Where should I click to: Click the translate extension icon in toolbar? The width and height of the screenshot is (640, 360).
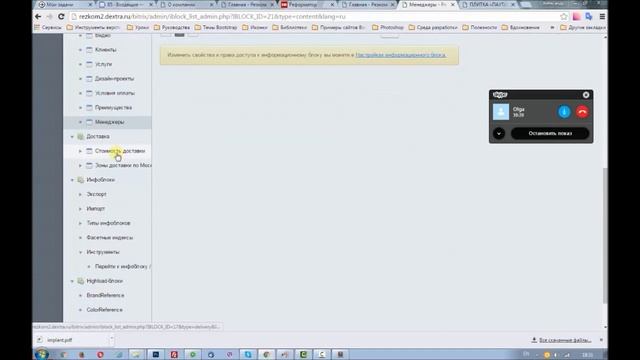pos(589,17)
